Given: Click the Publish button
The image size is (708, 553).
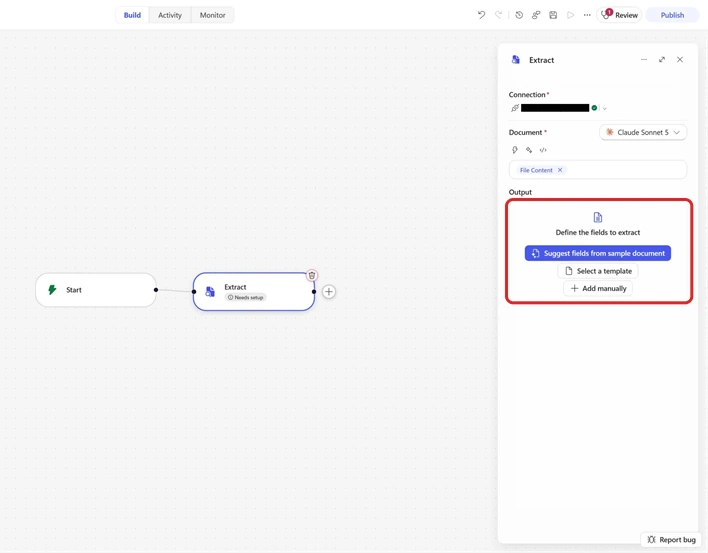Looking at the screenshot, I should coord(672,15).
